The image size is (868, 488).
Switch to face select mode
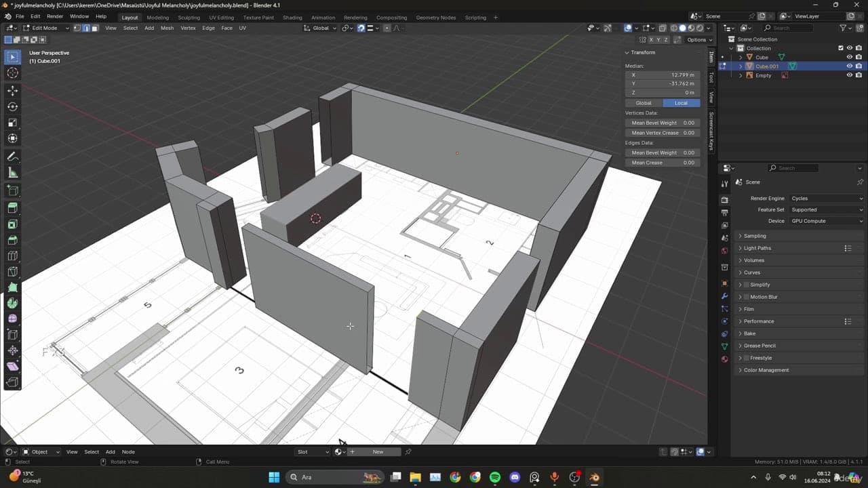tap(94, 28)
